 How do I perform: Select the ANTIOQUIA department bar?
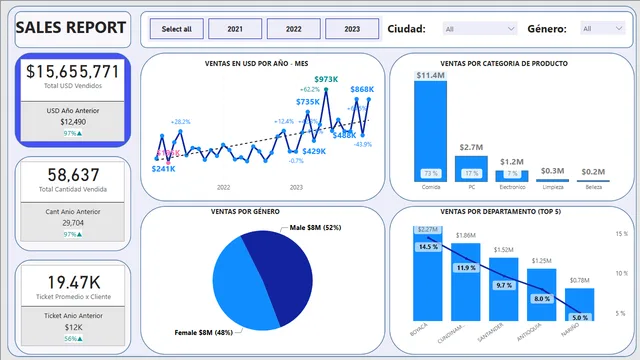pos(542,295)
